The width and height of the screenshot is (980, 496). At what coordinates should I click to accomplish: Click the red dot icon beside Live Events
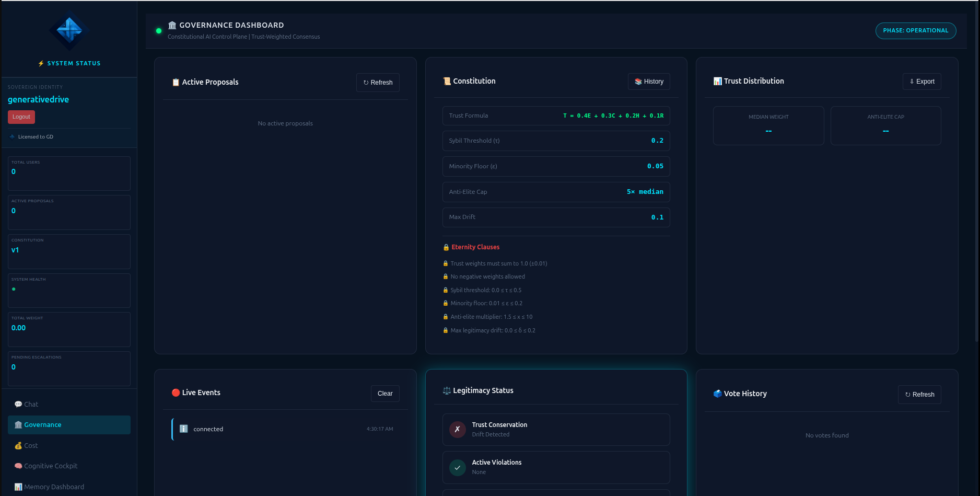click(x=176, y=392)
